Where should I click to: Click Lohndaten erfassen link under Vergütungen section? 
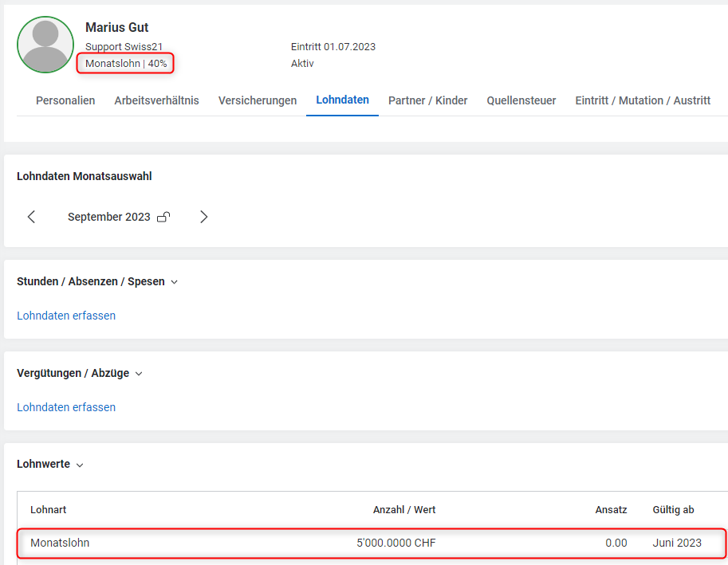click(x=66, y=407)
